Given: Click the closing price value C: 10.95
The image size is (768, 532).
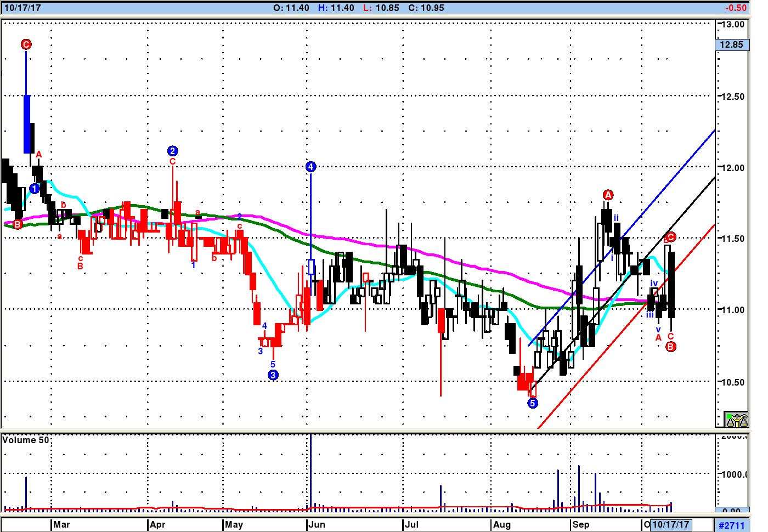Looking at the screenshot, I should (426, 8).
